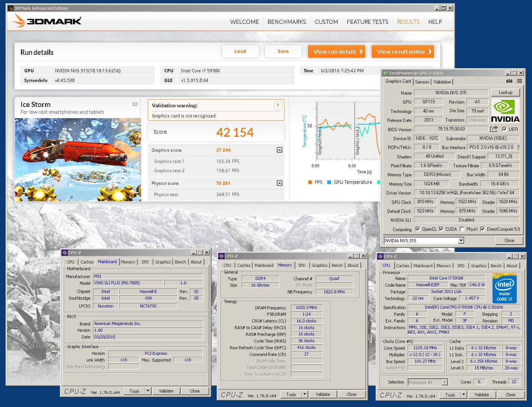
Task: Toggle the OpenCL checkbox
Action: click(x=418, y=229)
